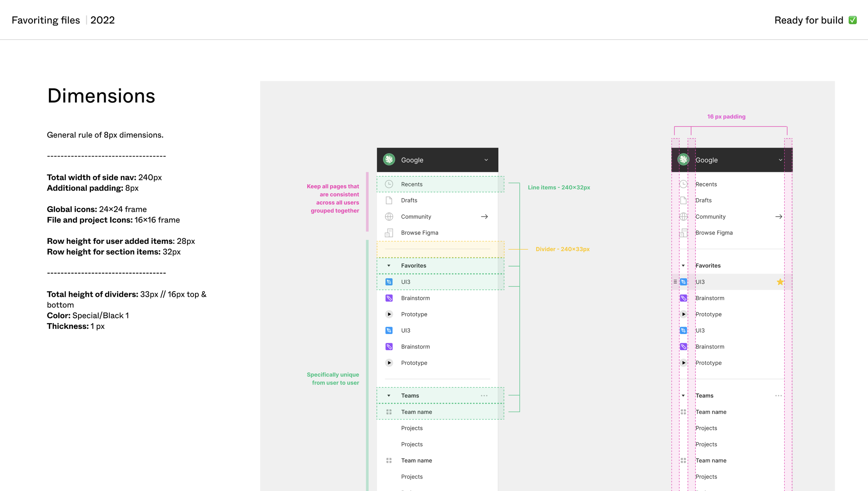Screen dimensions: 868x491
Task: Click the Recents clock icon in left nav
Action: (x=389, y=184)
